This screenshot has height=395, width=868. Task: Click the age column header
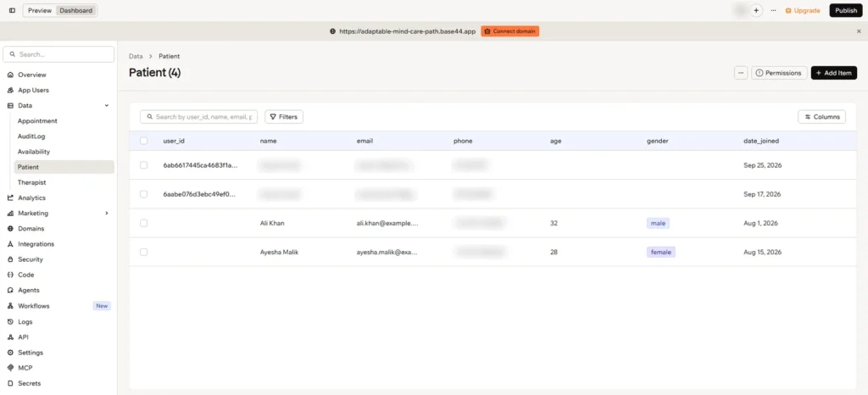tap(556, 141)
